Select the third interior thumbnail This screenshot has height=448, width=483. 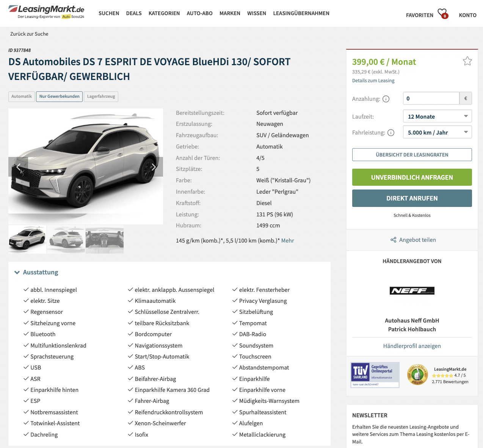105,239
